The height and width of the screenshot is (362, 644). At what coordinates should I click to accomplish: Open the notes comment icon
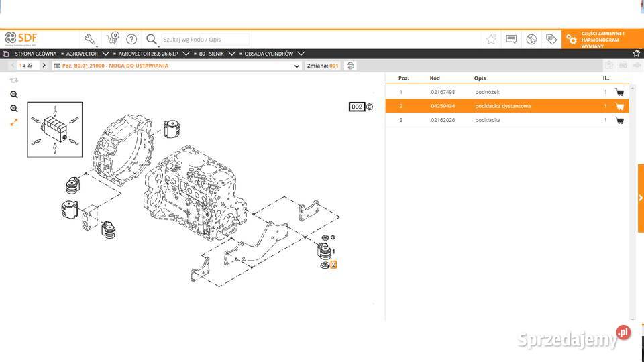(x=511, y=40)
